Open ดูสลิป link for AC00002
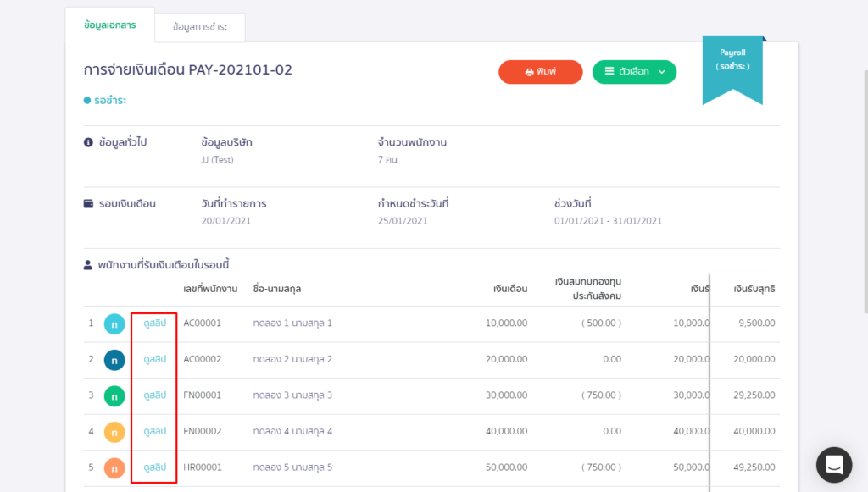This screenshot has width=868, height=492. tap(154, 359)
